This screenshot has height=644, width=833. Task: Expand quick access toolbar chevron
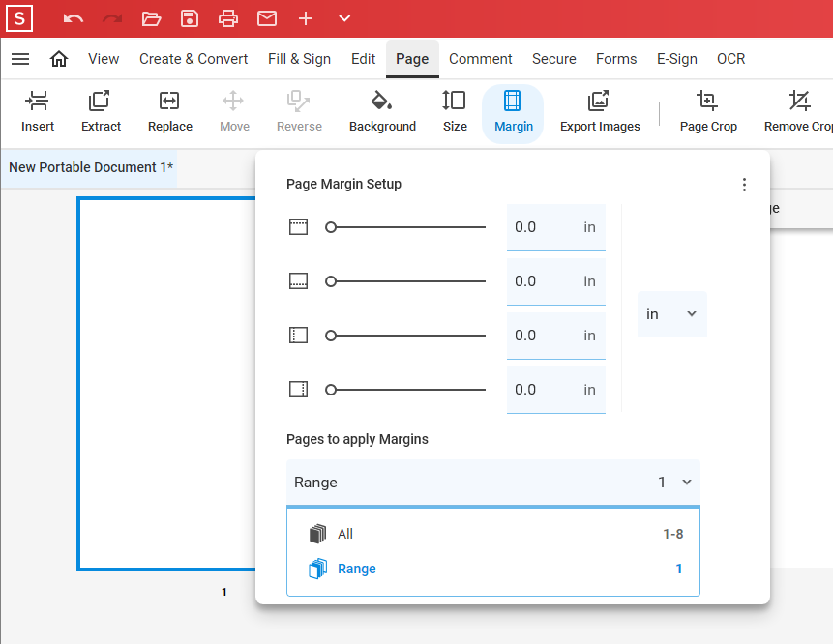tap(344, 18)
